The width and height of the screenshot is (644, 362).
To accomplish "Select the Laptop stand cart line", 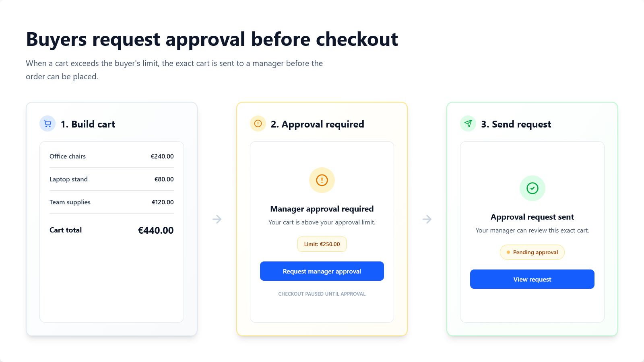I will [x=111, y=179].
